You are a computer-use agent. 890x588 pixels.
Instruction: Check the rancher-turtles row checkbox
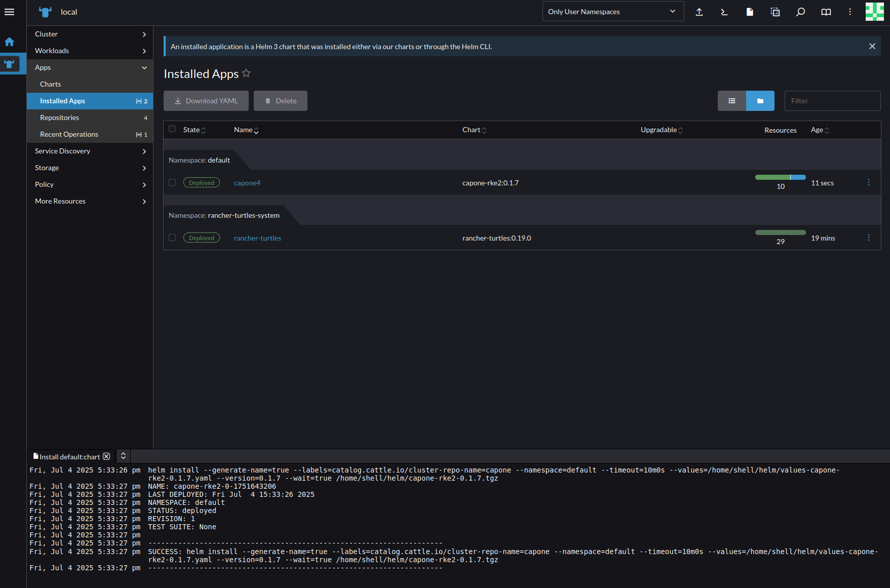[172, 238]
